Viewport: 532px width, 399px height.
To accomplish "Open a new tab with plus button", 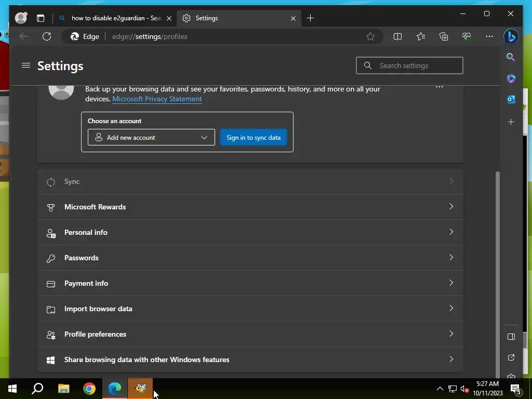I will click(310, 18).
